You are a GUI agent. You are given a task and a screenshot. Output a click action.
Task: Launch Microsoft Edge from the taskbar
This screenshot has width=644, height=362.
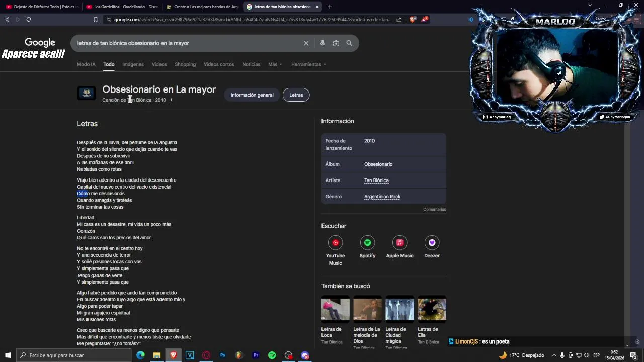140,355
